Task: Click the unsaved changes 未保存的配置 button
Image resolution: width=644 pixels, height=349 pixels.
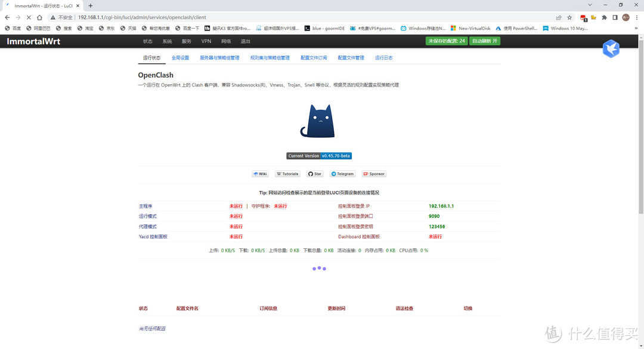Action: tap(447, 41)
